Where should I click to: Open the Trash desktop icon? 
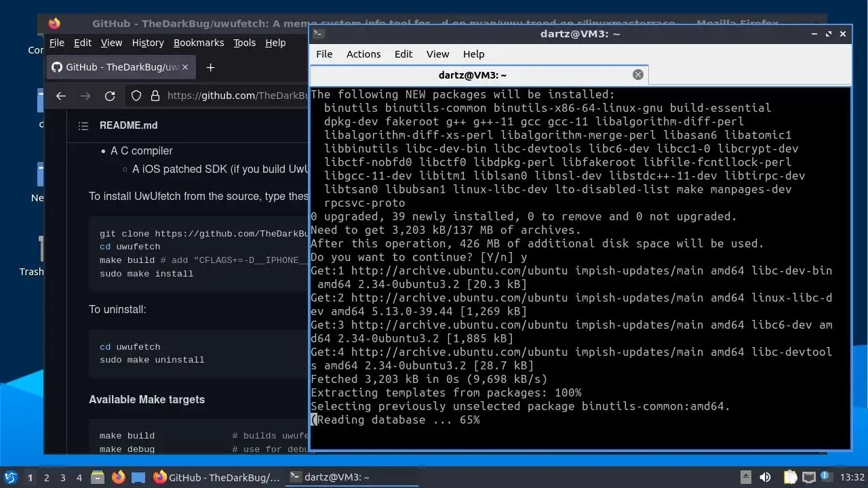pyautogui.click(x=31, y=258)
